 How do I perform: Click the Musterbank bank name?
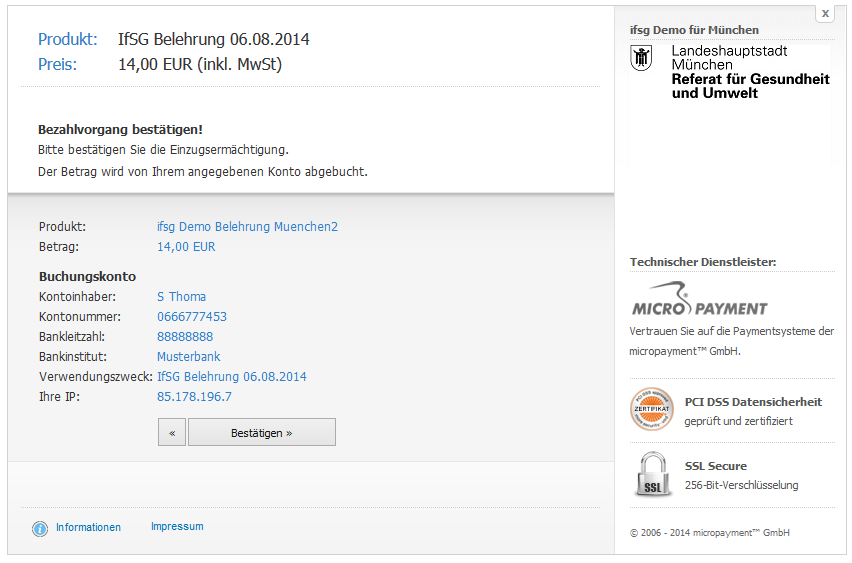coord(189,357)
